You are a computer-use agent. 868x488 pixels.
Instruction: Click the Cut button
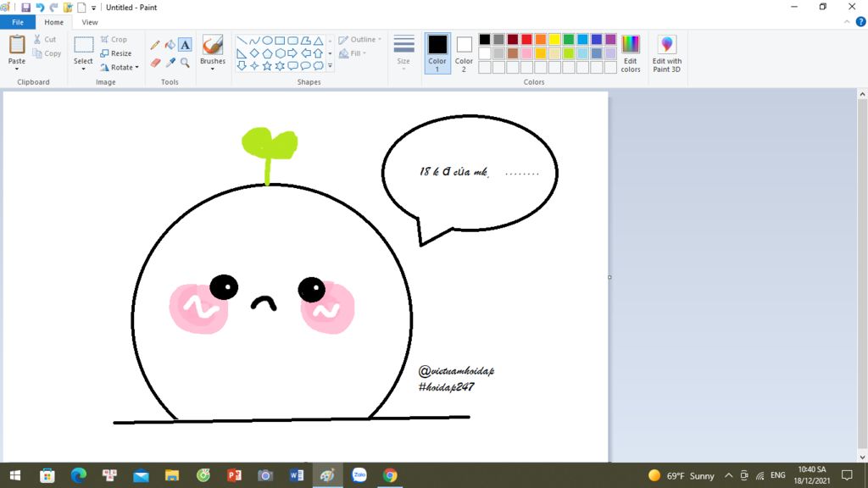click(x=45, y=39)
